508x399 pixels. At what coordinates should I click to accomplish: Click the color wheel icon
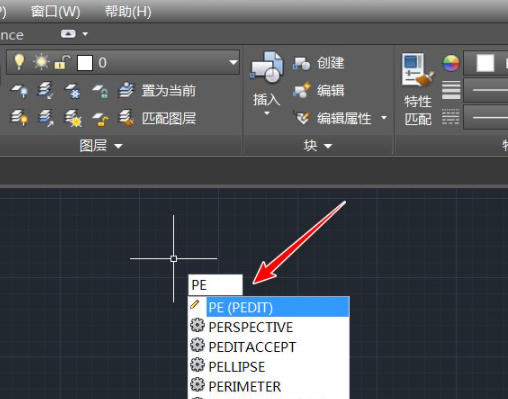click(x=451, y=63)
